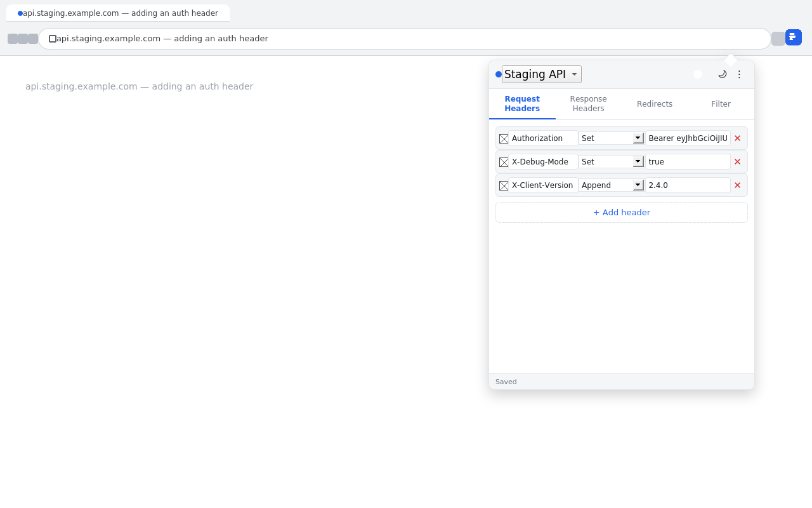Open the Set dropdown for Authorization
This screenshot has height=508, width=812.
(x=612, y=138)
